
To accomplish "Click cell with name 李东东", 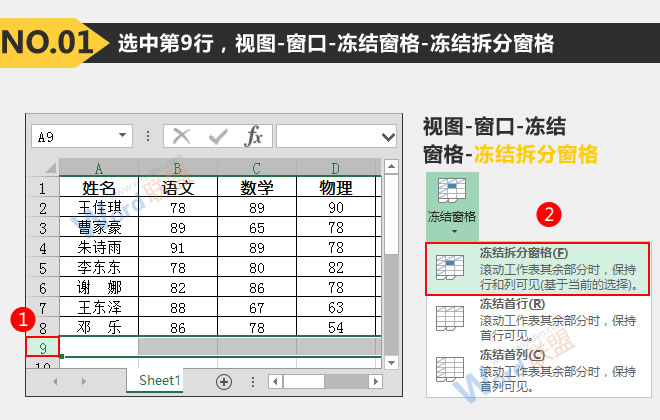I will [x=99, y=268].
